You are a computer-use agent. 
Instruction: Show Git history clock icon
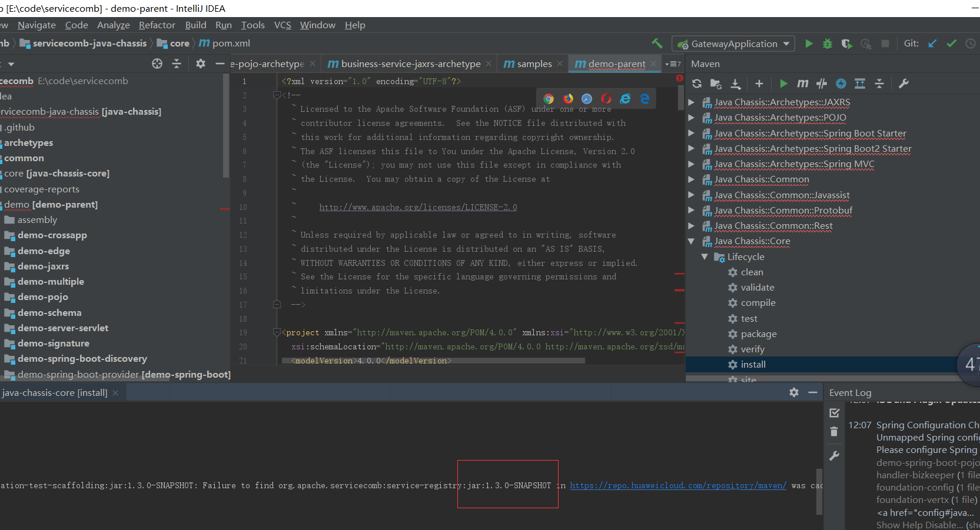pos(971,44)
